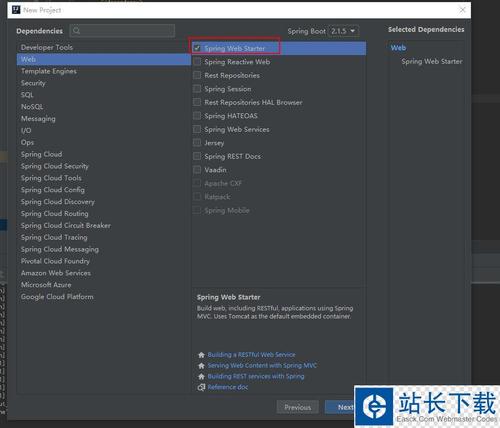This screenshot has width=500, height=428.
Task: Check the disabled Ratpack option
Action: (197, 197)
